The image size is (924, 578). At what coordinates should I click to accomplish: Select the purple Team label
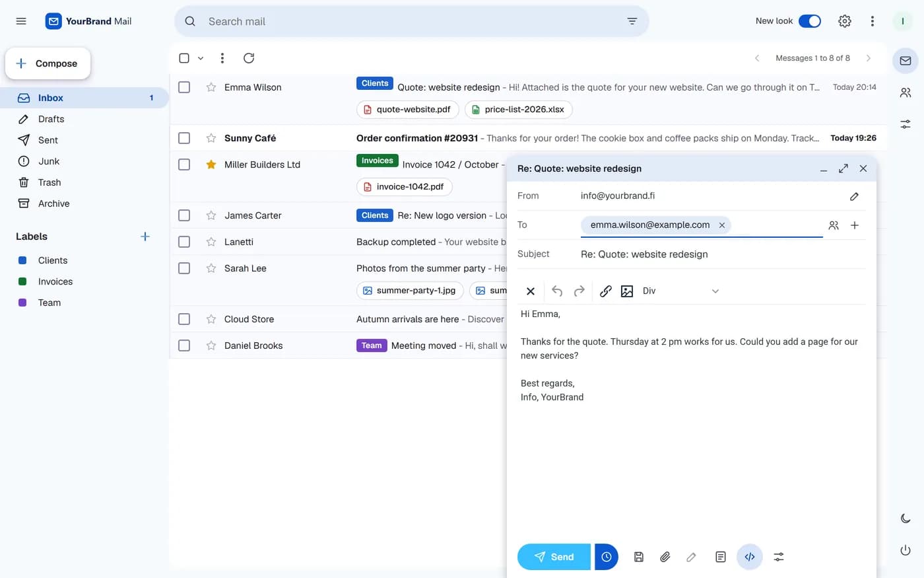point(49,303)
